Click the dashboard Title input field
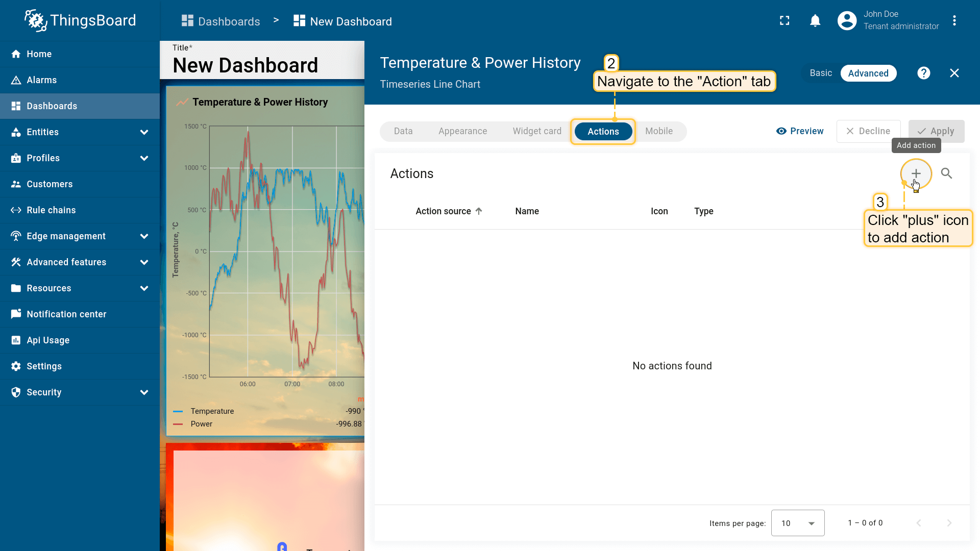The height and width of the screenshot is (551, 980). point(245,65)
